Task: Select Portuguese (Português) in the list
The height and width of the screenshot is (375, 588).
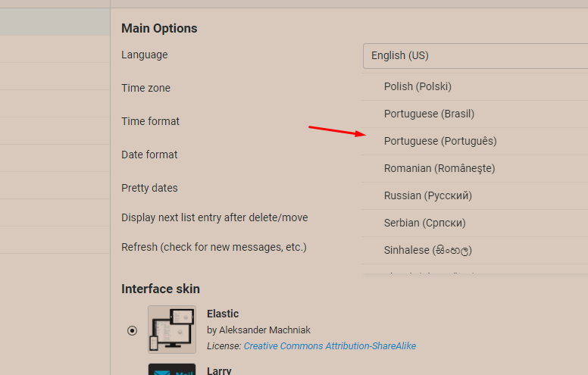Action: pos(439,141)
